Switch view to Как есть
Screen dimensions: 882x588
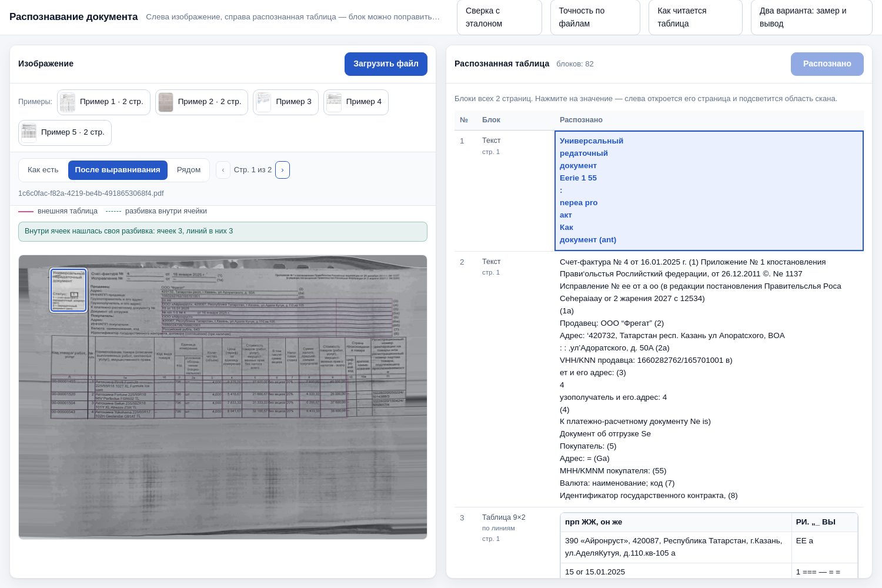click(43, 170)
